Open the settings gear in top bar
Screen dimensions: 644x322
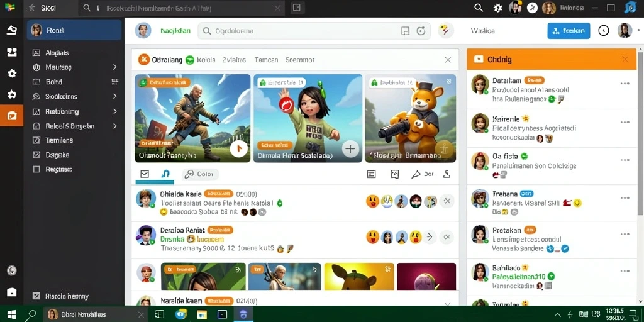498,8
